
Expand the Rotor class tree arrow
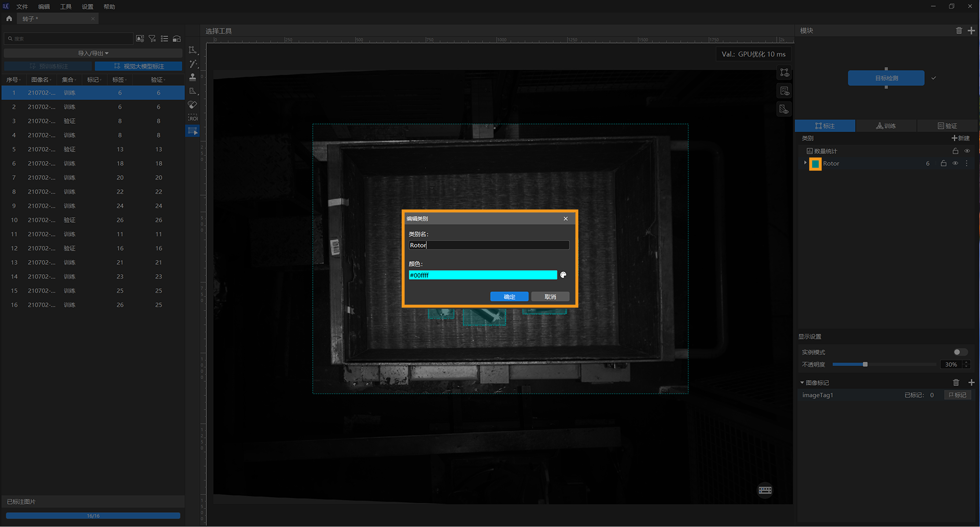(x=805, y=163)
